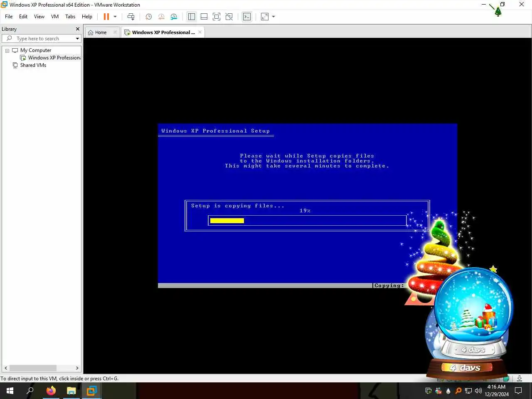Take a snapshot of this virtual machine
Image resolution: width=532 pixels, height=399 pixels.
tap(148, 17)
